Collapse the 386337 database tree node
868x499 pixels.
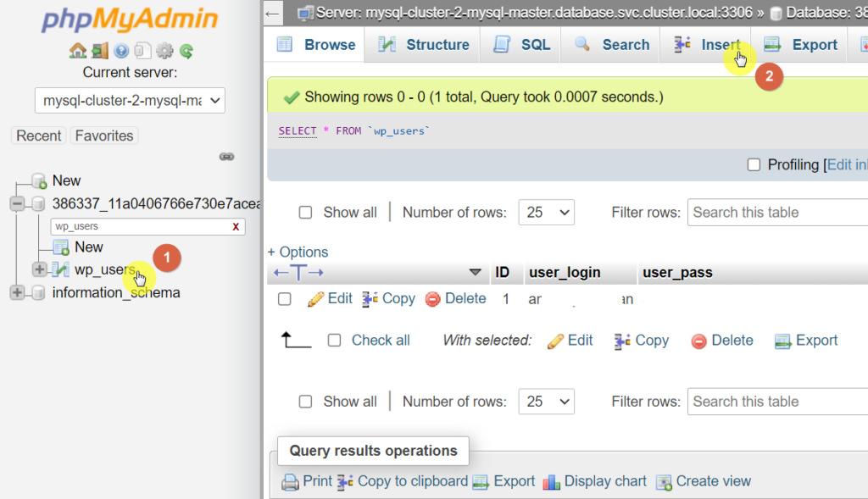coord(17,204)
